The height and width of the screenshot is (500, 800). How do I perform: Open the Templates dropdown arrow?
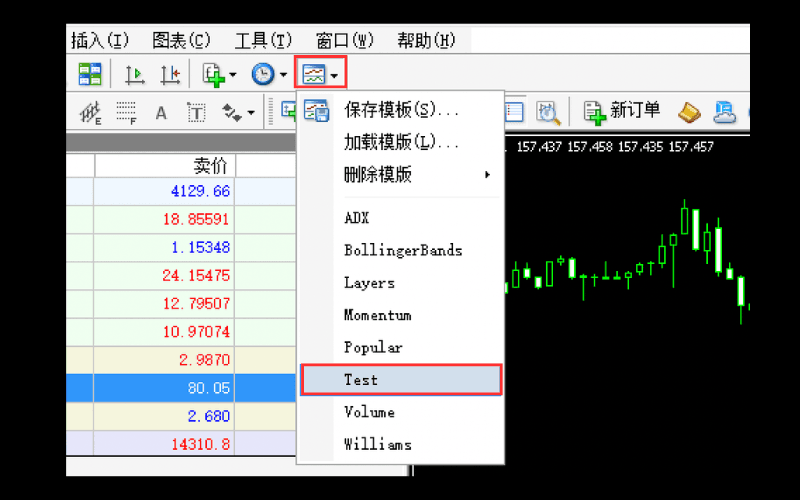point(334,76)
